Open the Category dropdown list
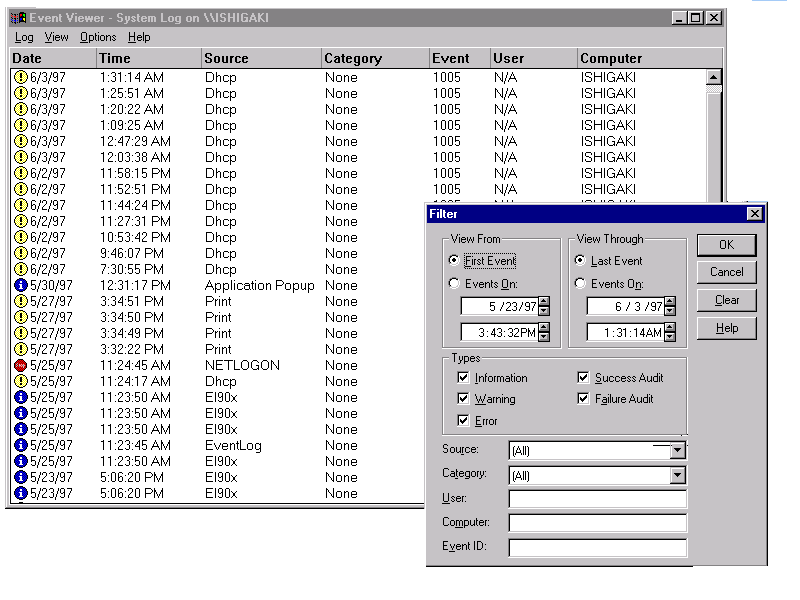Viewport: 800px width, 600px height. tap(677, 476)
